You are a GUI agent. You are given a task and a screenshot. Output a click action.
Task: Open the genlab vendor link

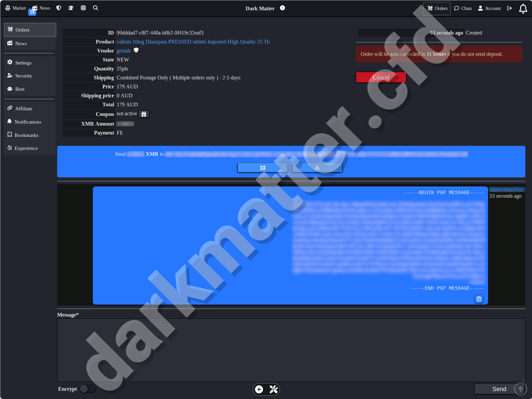click(123, 51)
